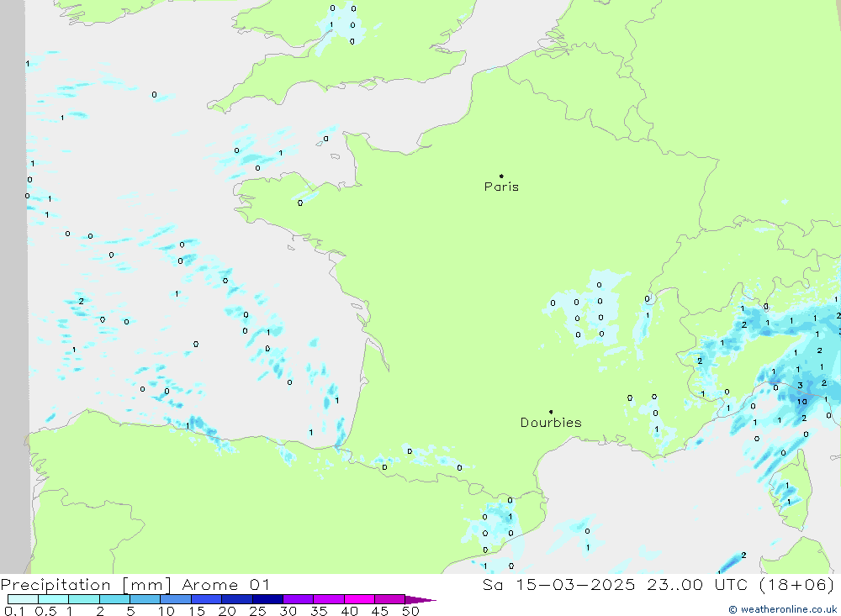
Task: Click the arrow tip beyond 50 on legend
Action: pos(420,600)
